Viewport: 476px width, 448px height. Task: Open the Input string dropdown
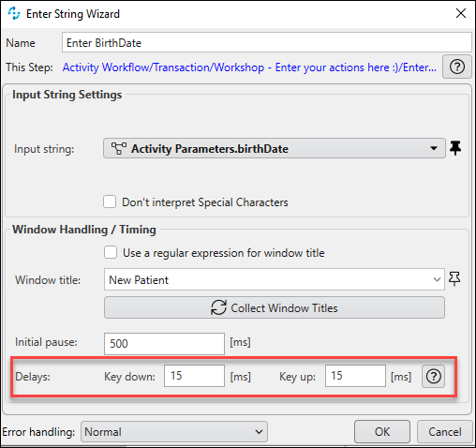pos(275,148)
